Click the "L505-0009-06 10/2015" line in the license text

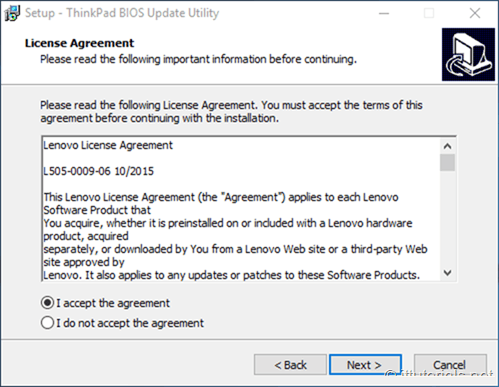click(x=99, y=171)
